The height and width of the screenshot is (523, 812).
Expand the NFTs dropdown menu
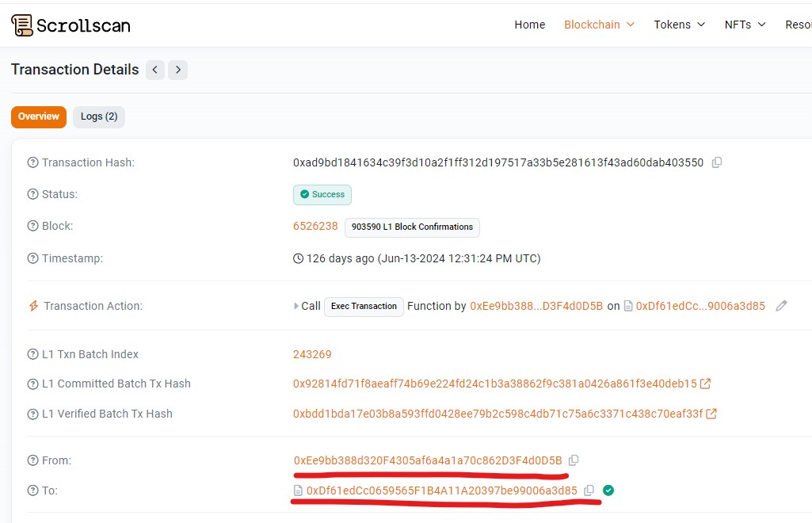point(745,25)
